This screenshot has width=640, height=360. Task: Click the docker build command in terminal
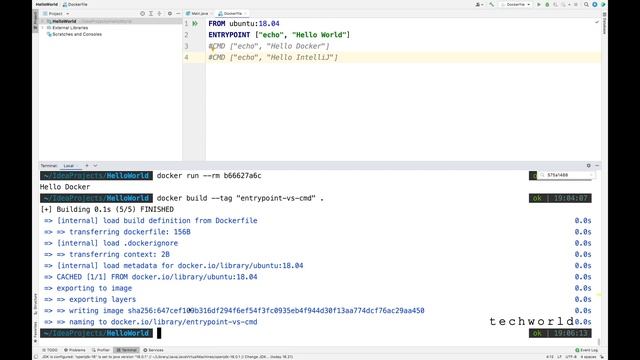pos(240,198)
